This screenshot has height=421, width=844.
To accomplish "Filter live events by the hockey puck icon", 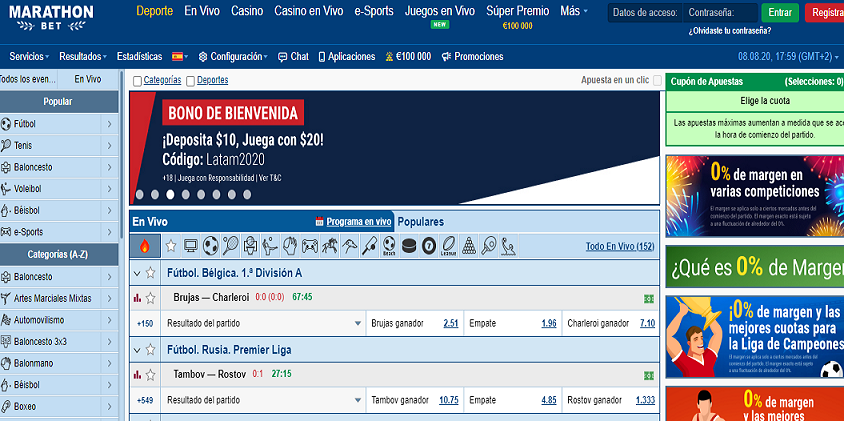I will click(x=409, y=246).
